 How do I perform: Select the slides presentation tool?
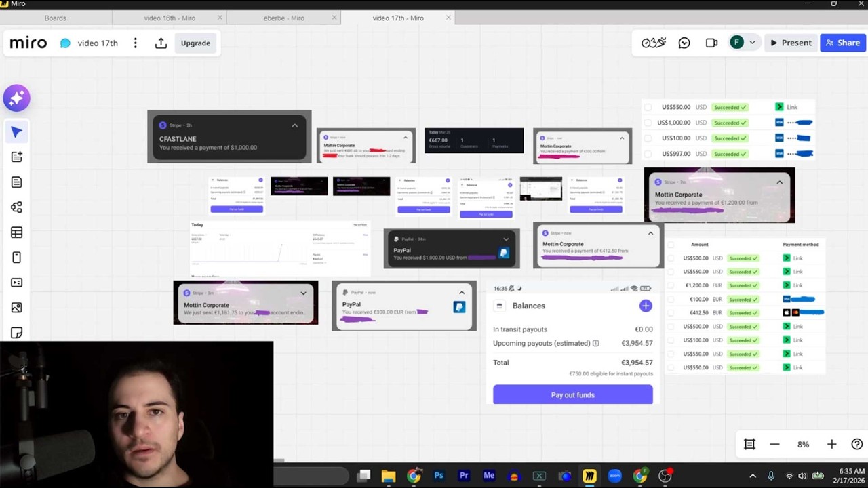16,283
